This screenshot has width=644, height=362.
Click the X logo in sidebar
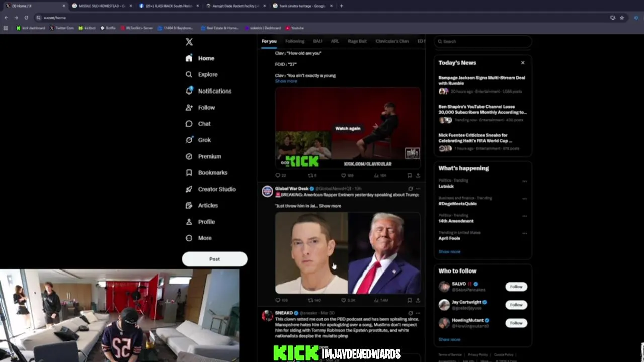[189, 42]
